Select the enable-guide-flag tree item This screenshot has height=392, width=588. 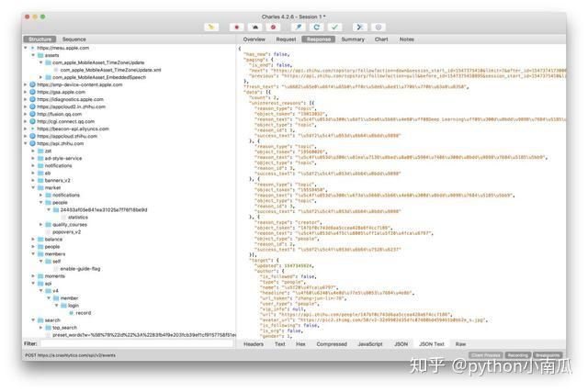[x=80, y=269]
